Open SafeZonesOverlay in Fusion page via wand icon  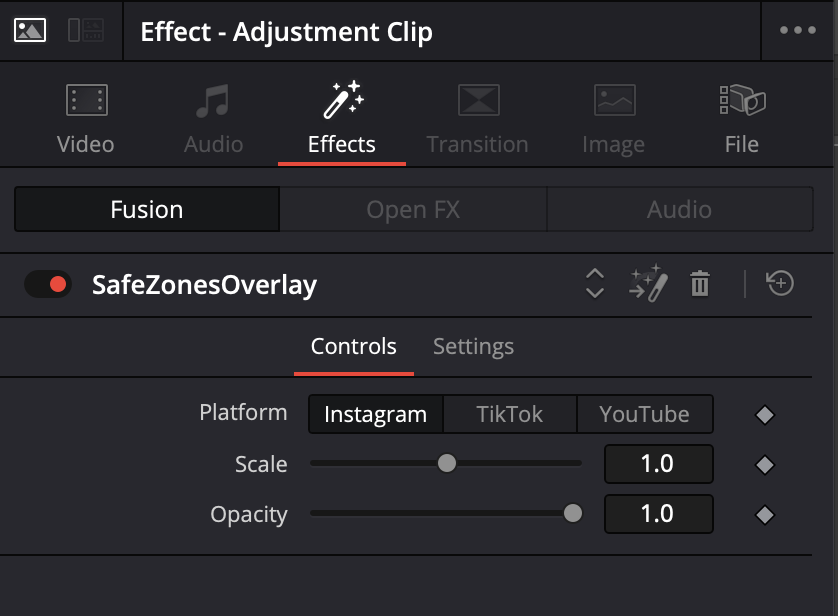(647, 285)
